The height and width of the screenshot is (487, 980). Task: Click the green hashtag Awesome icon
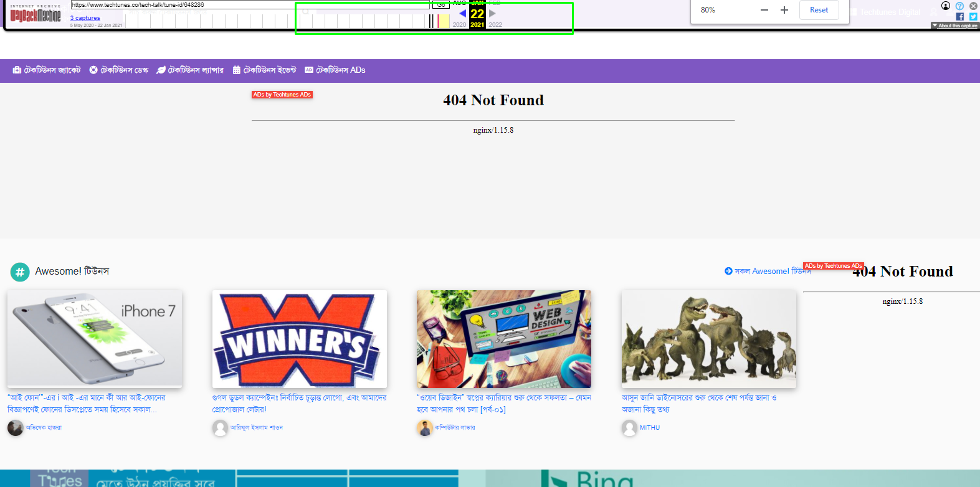[x=20, y=272]
